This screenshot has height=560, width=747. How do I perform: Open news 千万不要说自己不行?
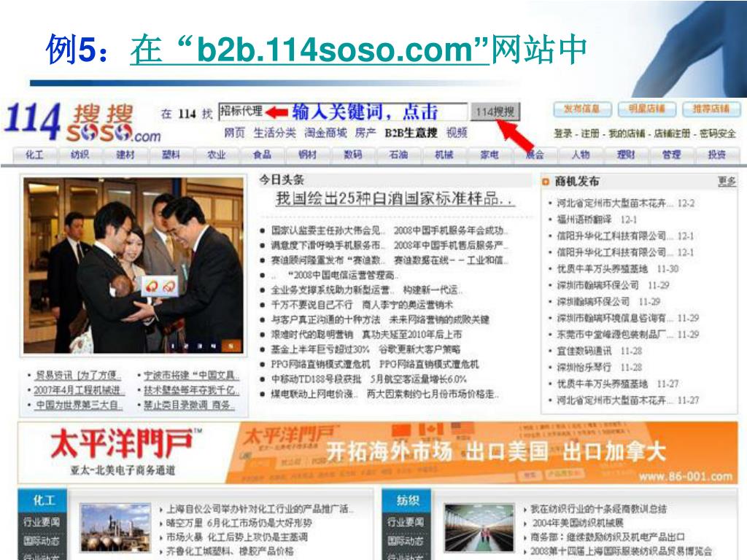point(312,305)
